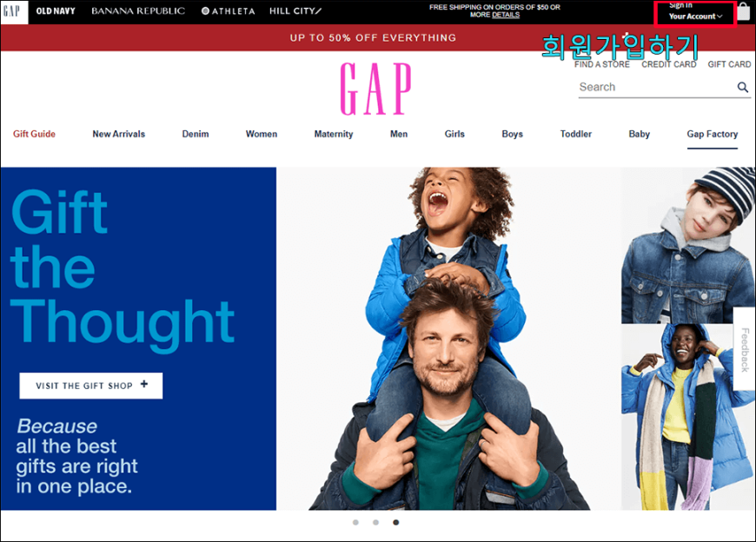The width and height of the screenshot is (756, 542).
Task: Open the Find a Store link
Action: pyautogui.click(x=601, y=64)
